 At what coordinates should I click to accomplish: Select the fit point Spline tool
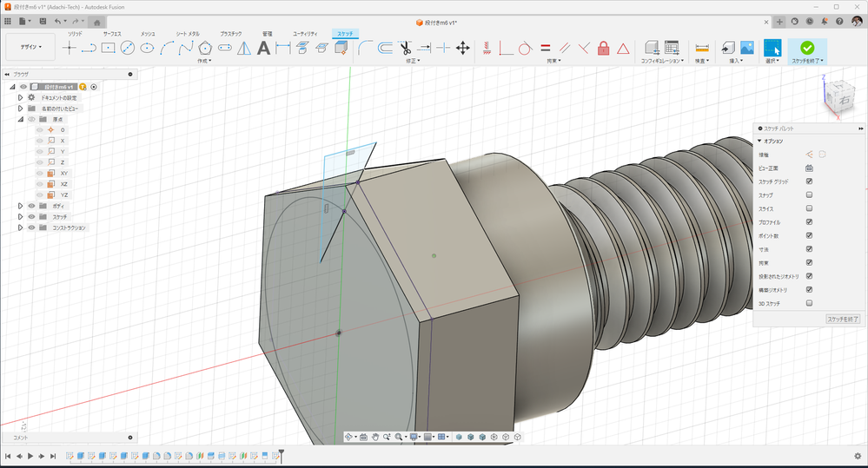pyautogui.click(x=186, y=48)
